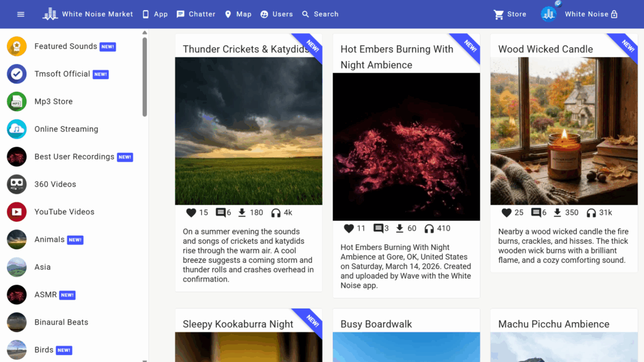Download the Wood Wicked Candle sound
Screen dimensions: 644x362
coord(557,212)
